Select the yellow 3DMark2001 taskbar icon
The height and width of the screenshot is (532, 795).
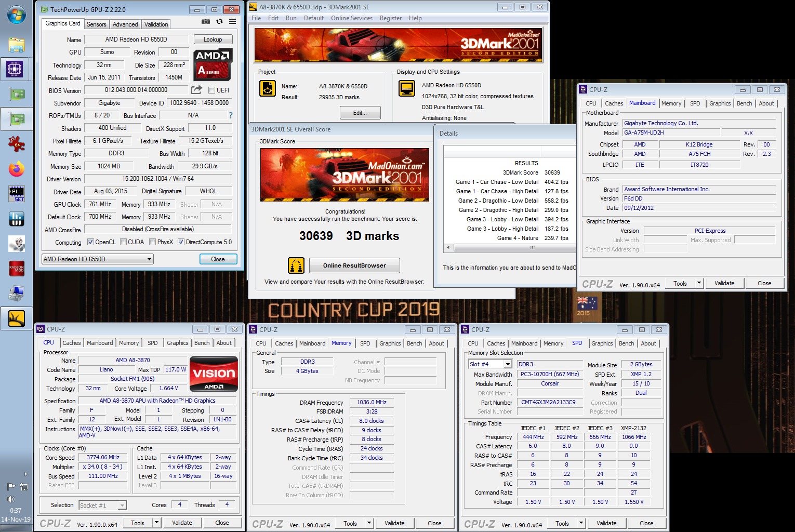[x=16, y=318]
